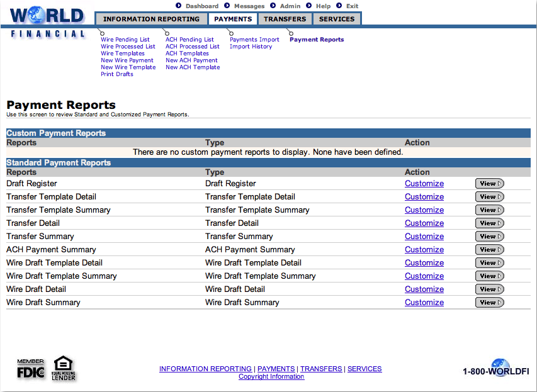Customize Transfer Template Detail report
The height and width of the screenshot is (392, 537).
coord(424,197)
